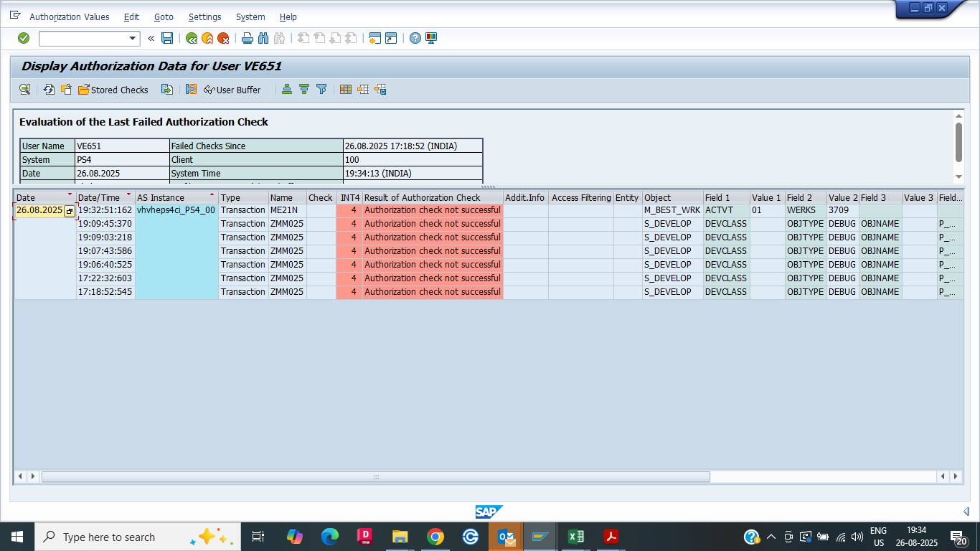Click the Refresh icon in application toolbar

point(49,90)
